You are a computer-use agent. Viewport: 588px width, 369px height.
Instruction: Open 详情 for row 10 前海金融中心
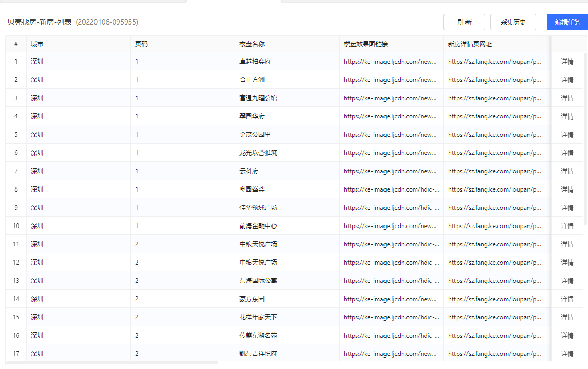567,226
